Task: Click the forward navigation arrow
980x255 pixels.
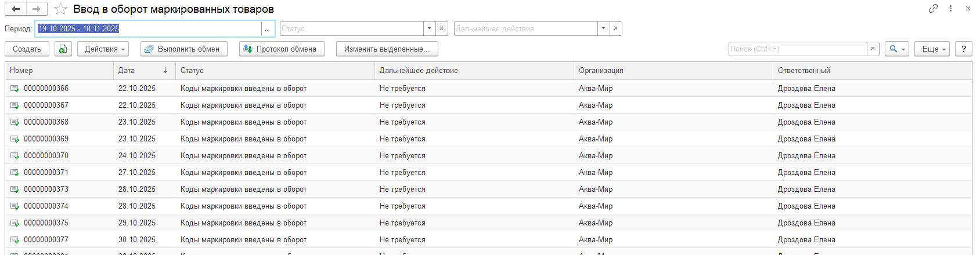Action: coord(36,9)
